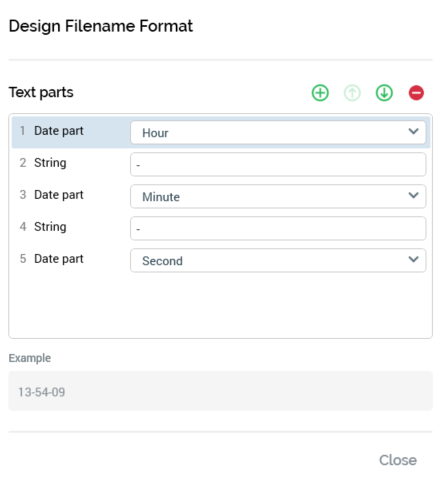Click empty area below the parts list
Screen dimensions: 440x483
click(x=220, y=305)
